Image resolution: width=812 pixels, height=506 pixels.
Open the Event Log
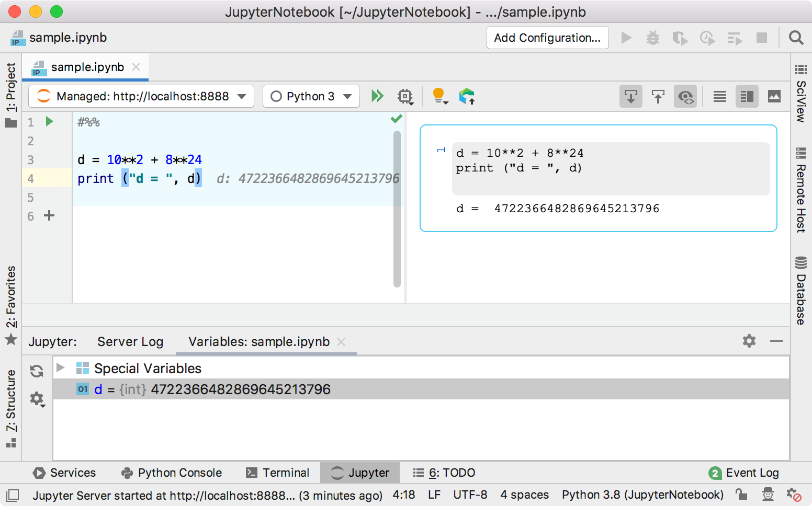point(744,473)
